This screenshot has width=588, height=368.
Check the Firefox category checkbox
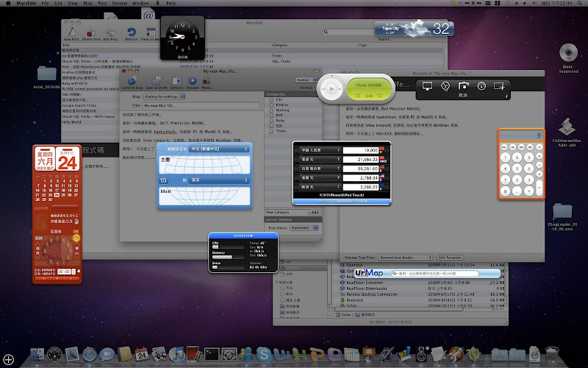[x=271, y=105]
